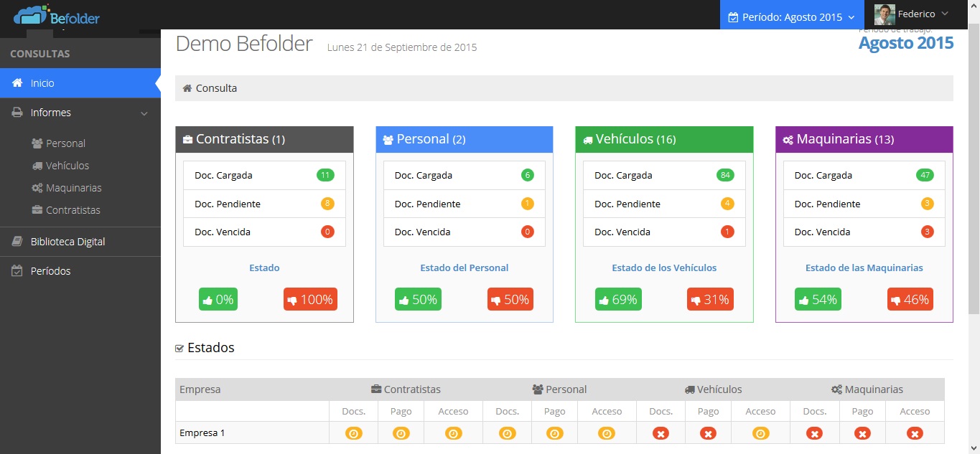Select Maquinarias report in sidebar
This screenshot has width=980, height=454.
pos(73,188)
